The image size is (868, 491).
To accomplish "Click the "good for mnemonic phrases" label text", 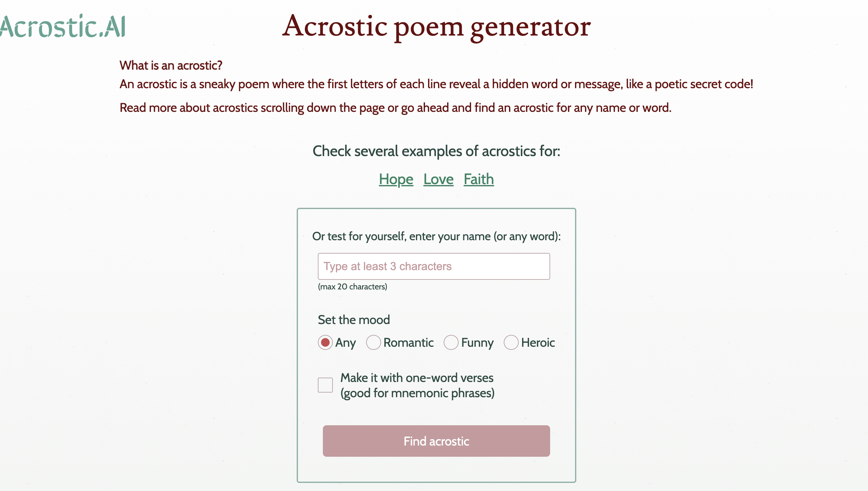I will point(417,393).
